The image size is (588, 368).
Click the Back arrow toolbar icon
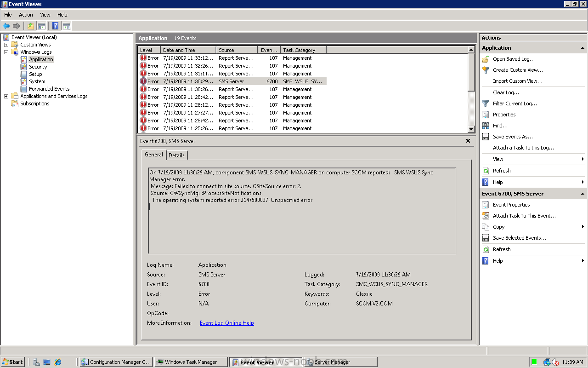[x=6, y=26]
